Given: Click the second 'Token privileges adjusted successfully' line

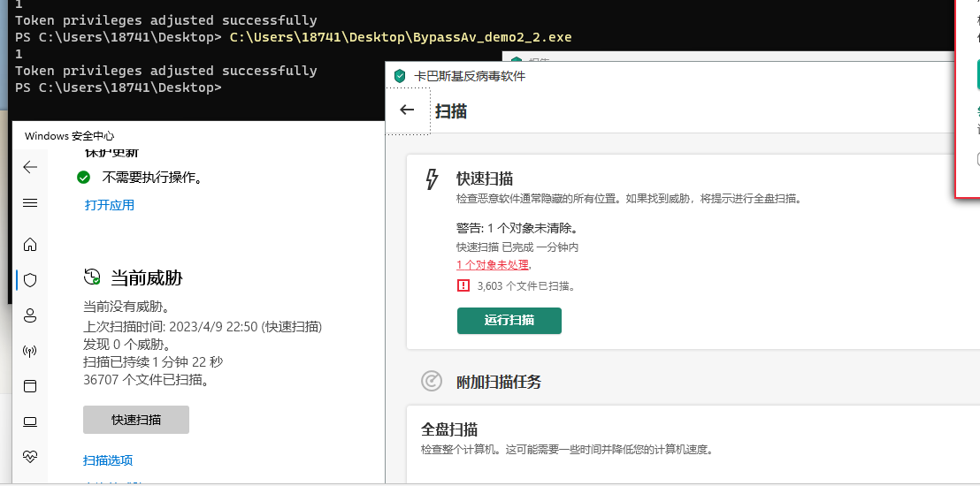Looking at the screenshot, I should click(165, 71).
